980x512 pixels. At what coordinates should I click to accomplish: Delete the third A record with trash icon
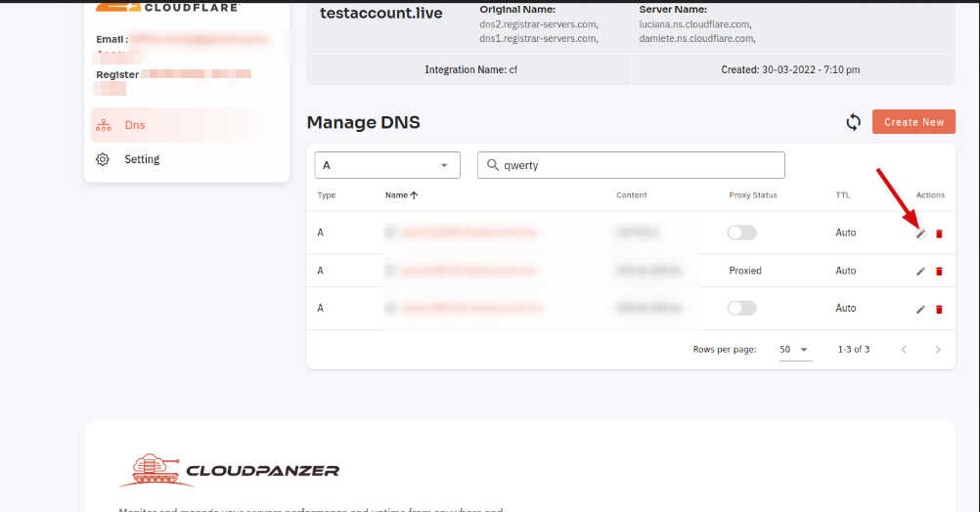coord(939,309)
